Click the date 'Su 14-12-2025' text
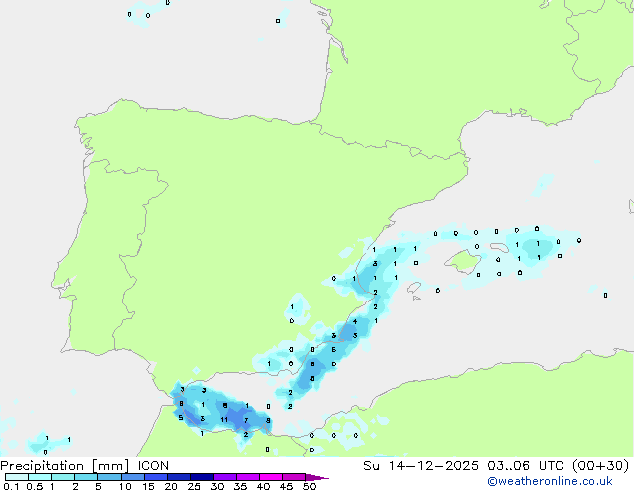 pos(421,466)
